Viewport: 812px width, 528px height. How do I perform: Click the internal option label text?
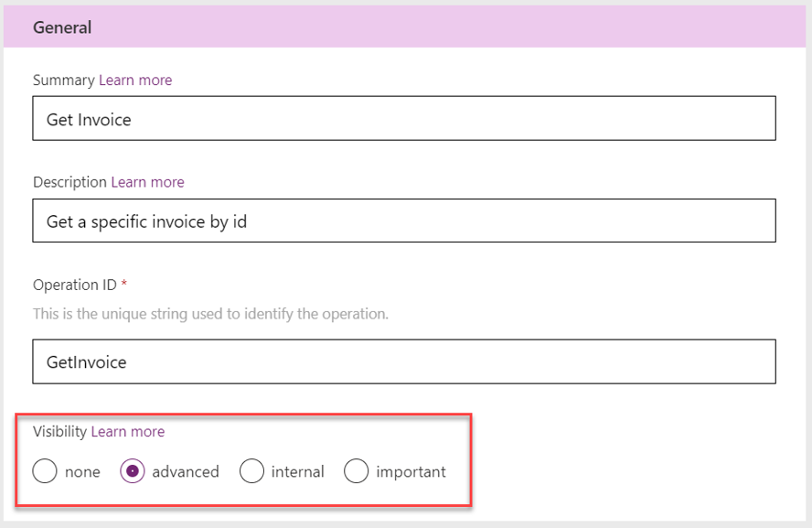coord(298,472)
